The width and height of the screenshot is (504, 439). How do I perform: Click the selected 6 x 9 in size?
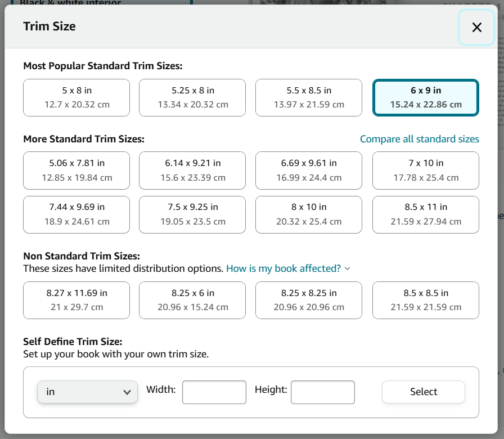click(x=425, y=97)
